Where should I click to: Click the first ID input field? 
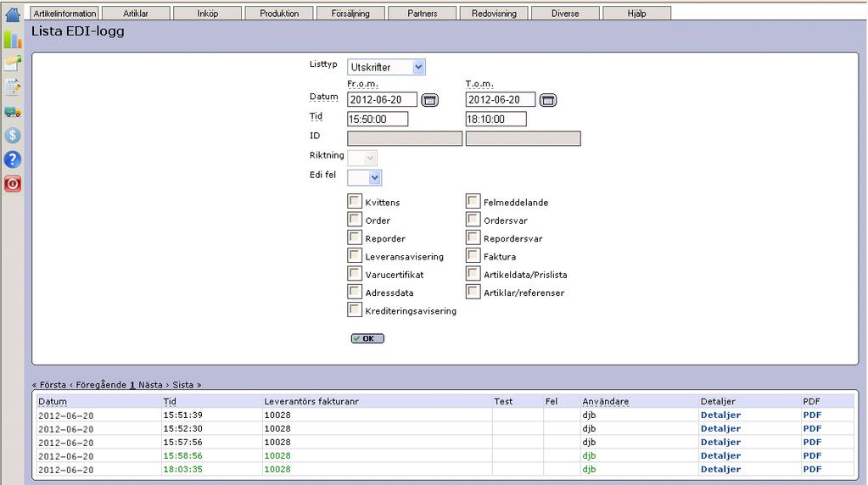coord(405,138)
